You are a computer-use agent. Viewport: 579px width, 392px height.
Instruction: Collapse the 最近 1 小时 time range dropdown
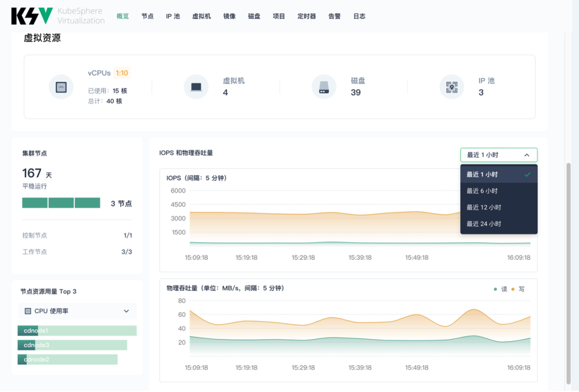[499, 155]
